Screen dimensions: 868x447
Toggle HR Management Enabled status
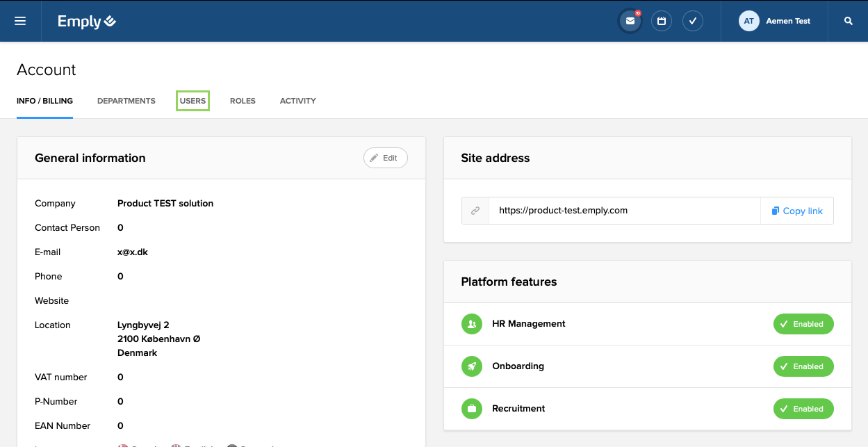[803, 324]
